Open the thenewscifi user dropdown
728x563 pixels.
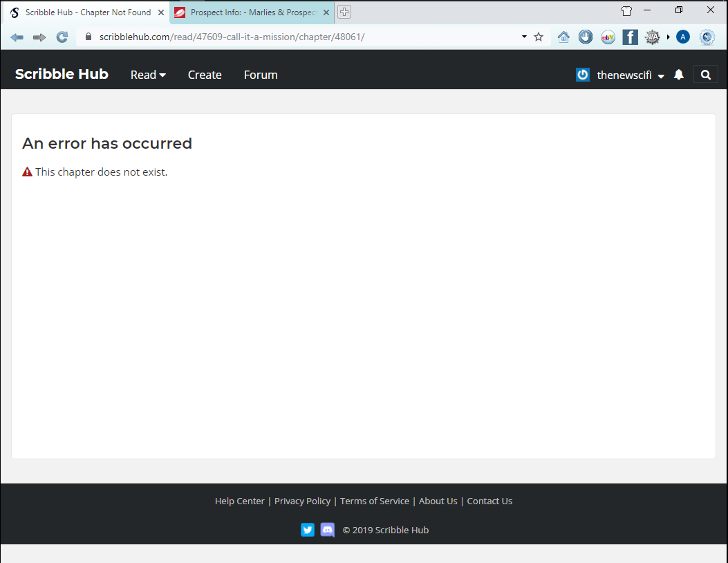point(630,75)
